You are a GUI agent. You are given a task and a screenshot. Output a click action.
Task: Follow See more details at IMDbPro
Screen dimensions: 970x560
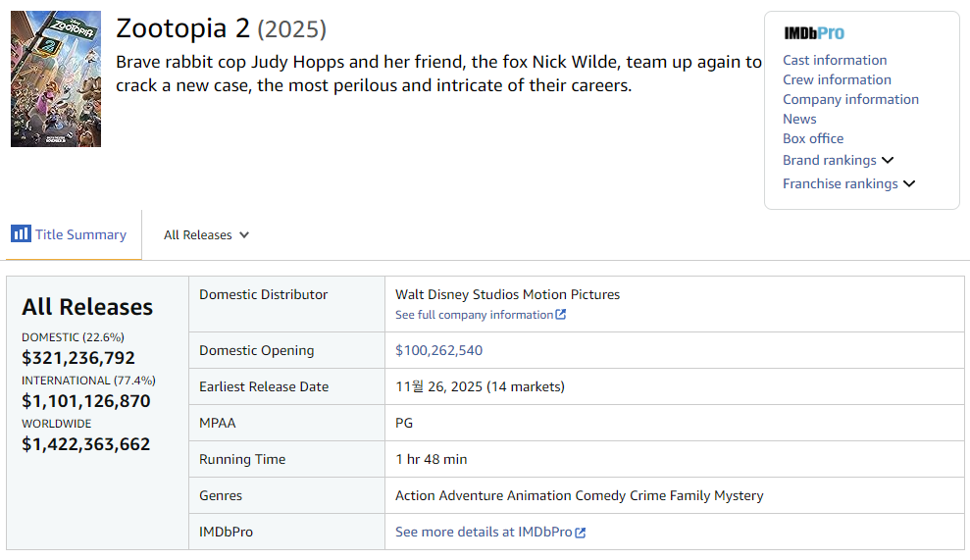click(484, 532)
